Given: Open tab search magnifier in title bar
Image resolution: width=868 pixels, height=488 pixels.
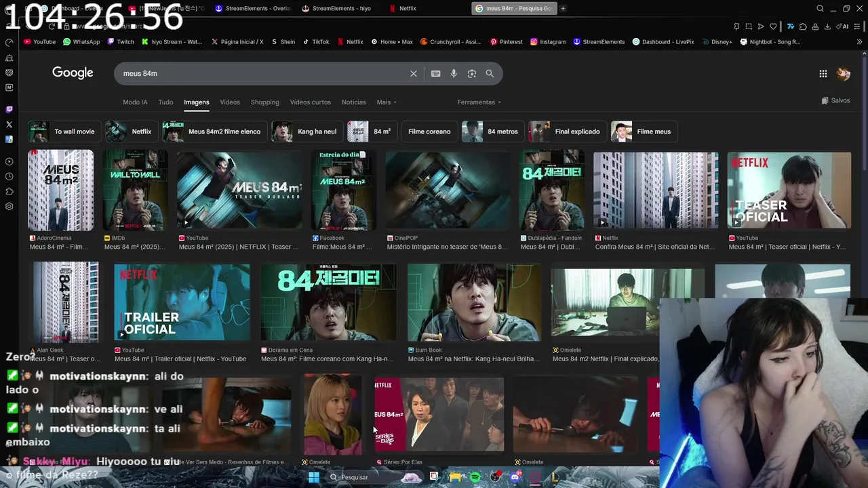Looking at the screenshot, I should pyautogui.click(x=820, y=9).
